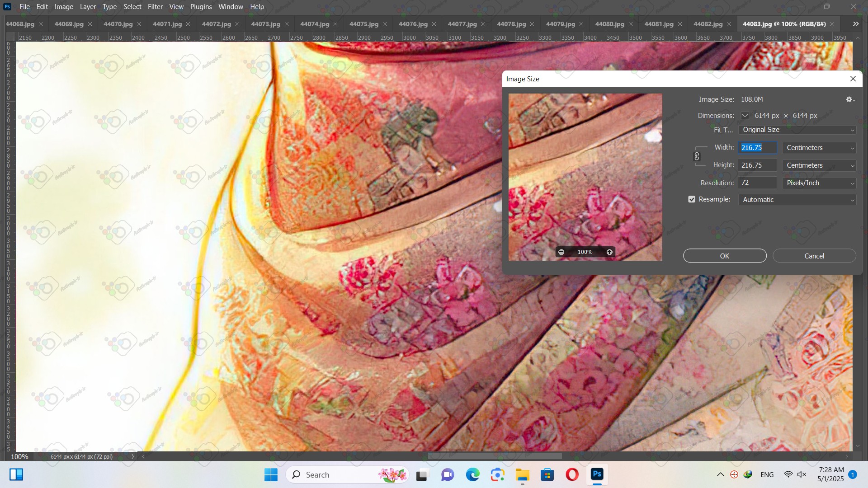868x488 pixels.
Task: Switch to the 44070.jpg document tab
Action: (x=118, y=24)
